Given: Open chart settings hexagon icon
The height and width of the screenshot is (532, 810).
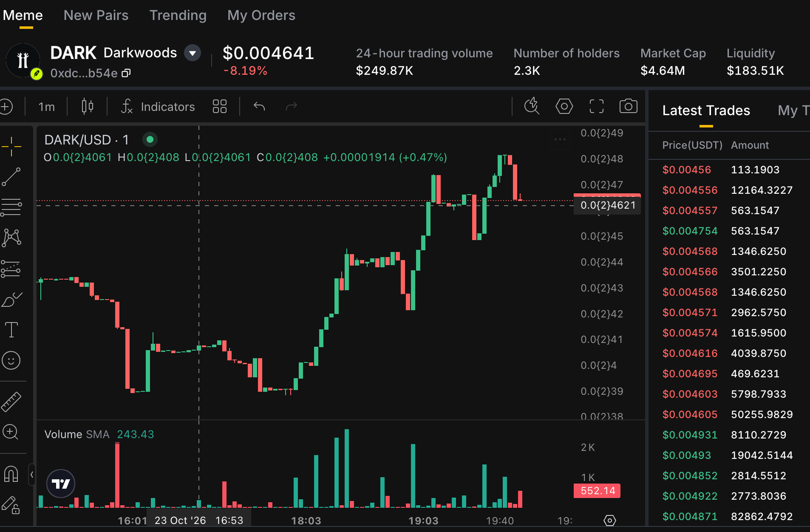Looking at the screenshot, I should [x=564, y=106].
